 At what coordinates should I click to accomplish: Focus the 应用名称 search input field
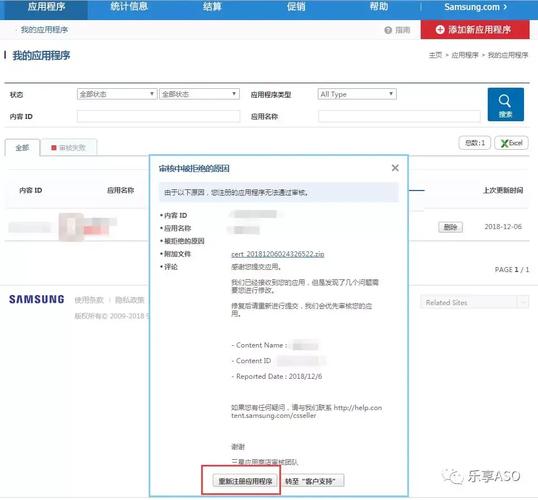pos(399,116)
